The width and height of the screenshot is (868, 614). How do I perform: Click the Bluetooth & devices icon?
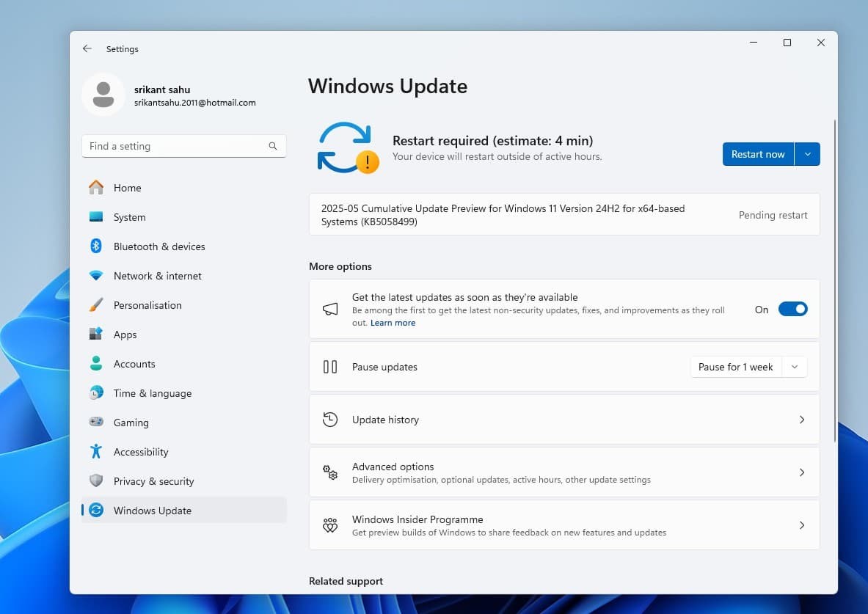tap(96, 246)
